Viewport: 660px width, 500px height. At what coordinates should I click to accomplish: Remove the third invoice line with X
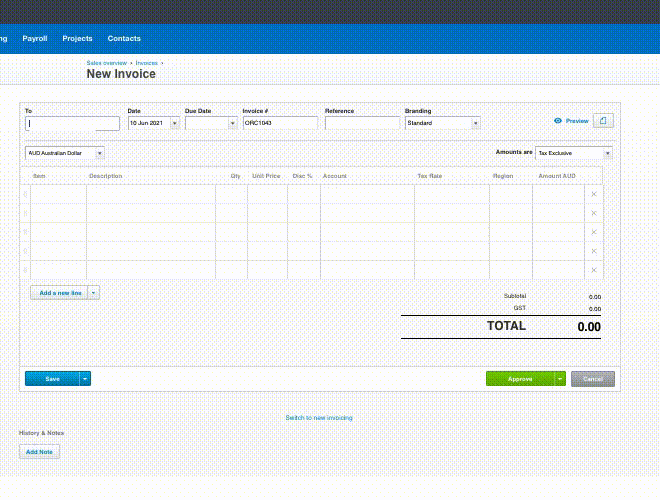[593, 232]
